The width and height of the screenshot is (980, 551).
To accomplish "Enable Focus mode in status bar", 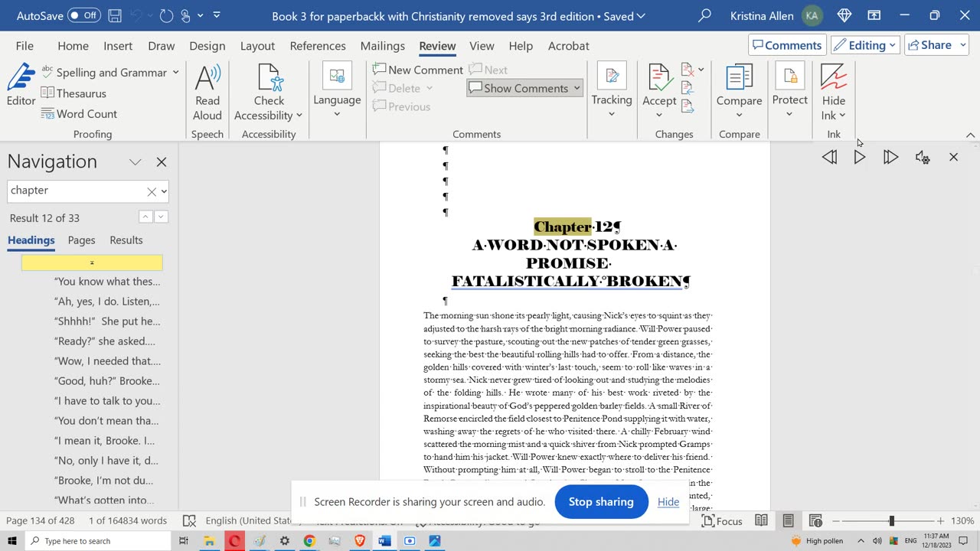I will (722, 521).
